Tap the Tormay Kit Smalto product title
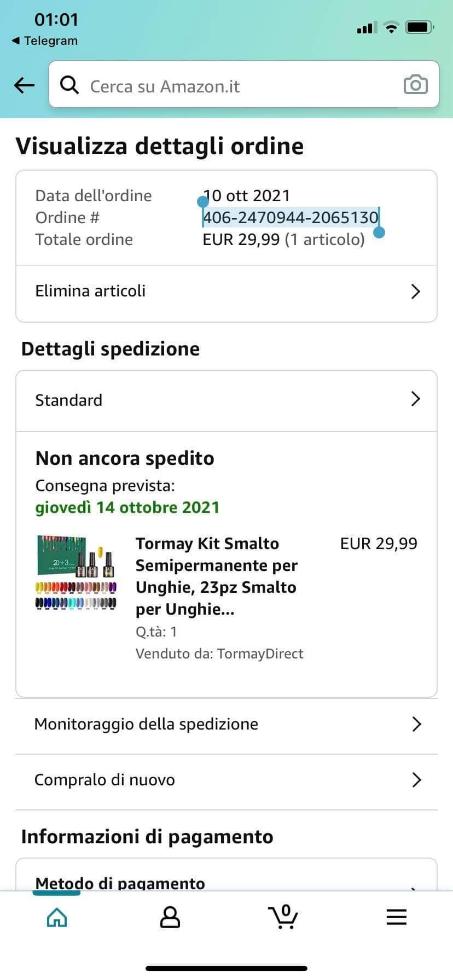 (x=216, y=576)
